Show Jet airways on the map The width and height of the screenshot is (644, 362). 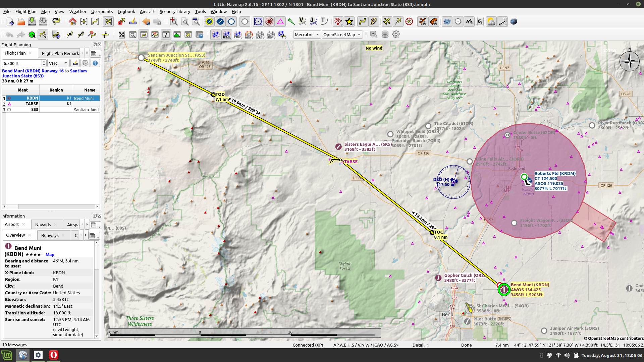(313, 22)
